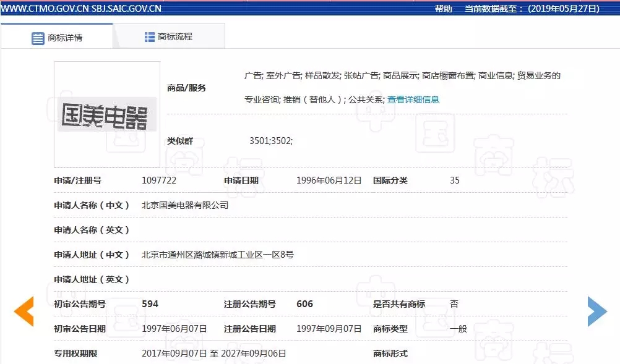Switch to the 商标流程 tab

tap(169, 36)
